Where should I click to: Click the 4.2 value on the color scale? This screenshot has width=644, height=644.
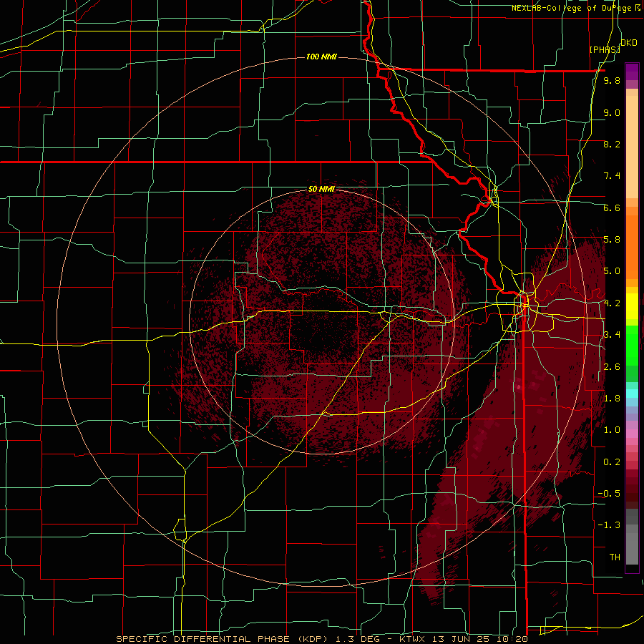[612, 303]
